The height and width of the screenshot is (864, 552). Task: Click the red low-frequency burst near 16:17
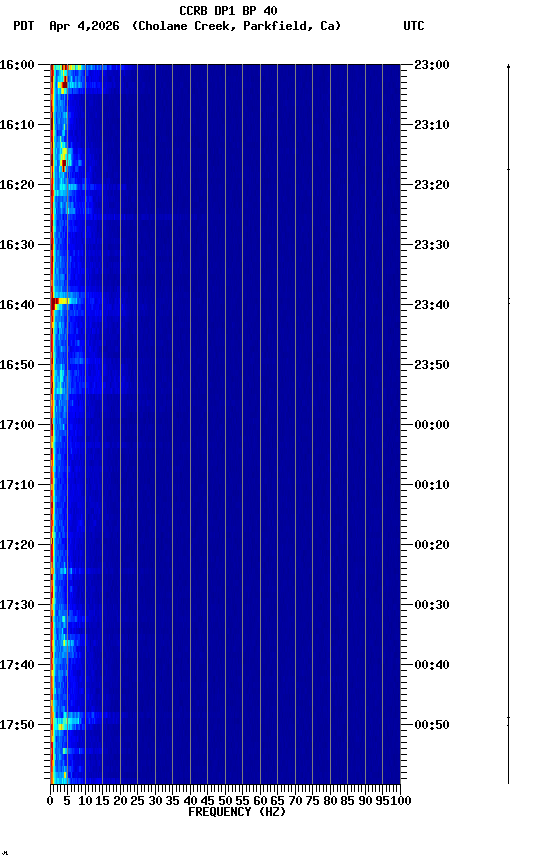coord(63,164)
